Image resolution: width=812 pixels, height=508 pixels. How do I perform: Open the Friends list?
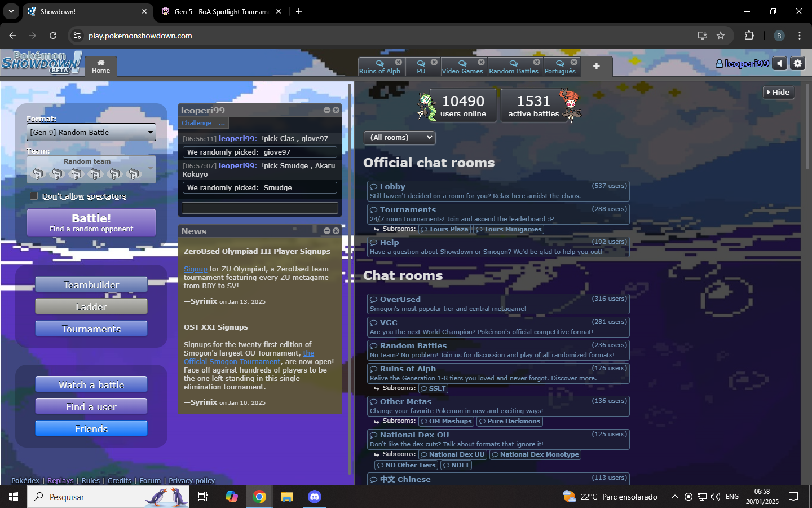point(91,429)
